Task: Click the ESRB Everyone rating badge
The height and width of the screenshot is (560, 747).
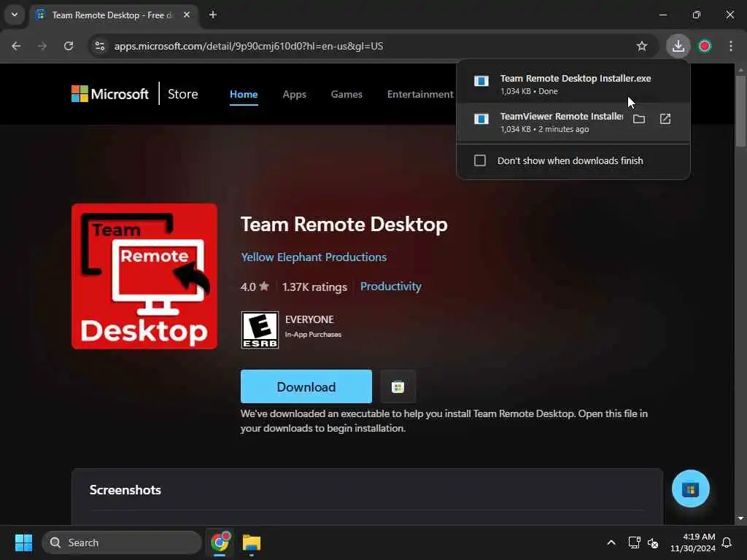Action: (x=260, y=330)
